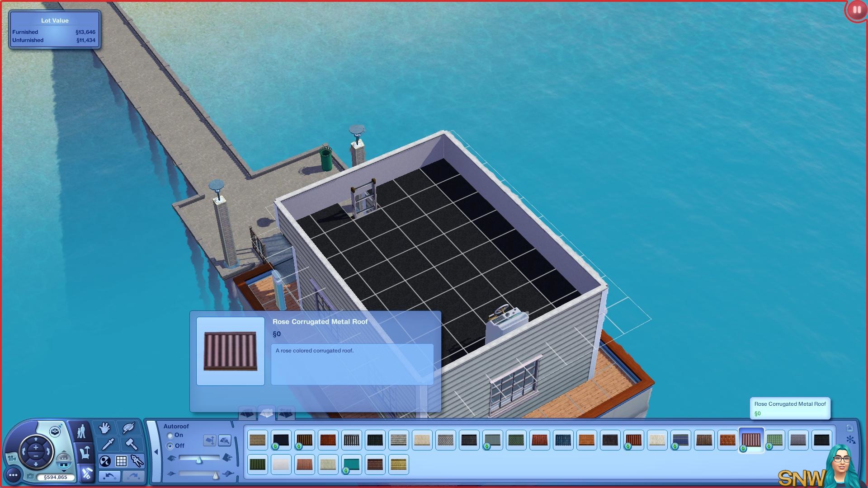Image resolution: width=868 pixels, height=488 pixels.
Task: Select the dark navy flat roof swatch
Action: (281, 440)
